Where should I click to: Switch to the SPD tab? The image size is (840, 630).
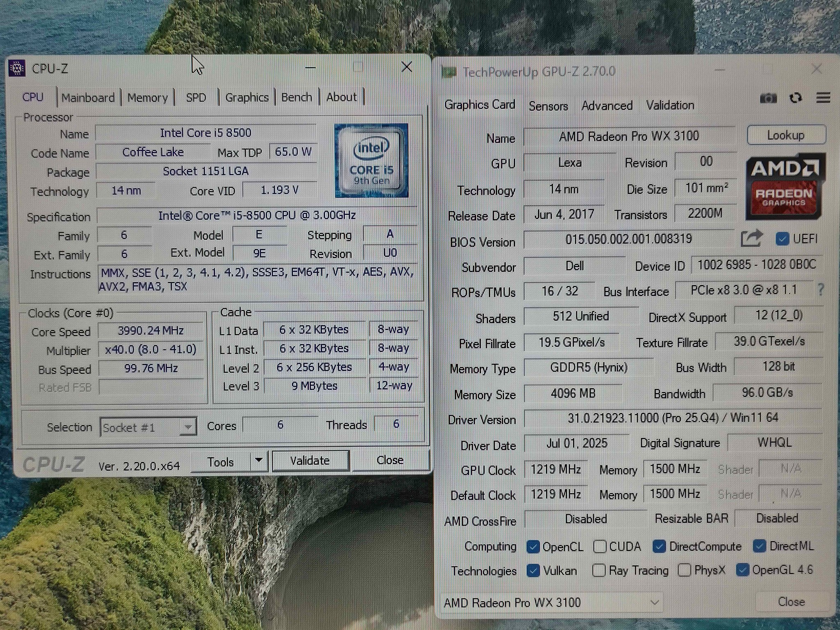click(196, 98)
